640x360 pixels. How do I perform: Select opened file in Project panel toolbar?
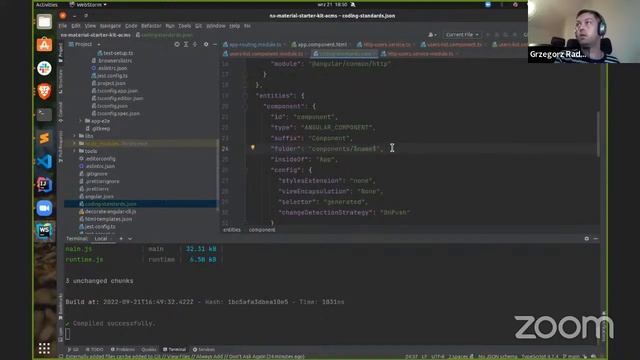pos(177,44)
